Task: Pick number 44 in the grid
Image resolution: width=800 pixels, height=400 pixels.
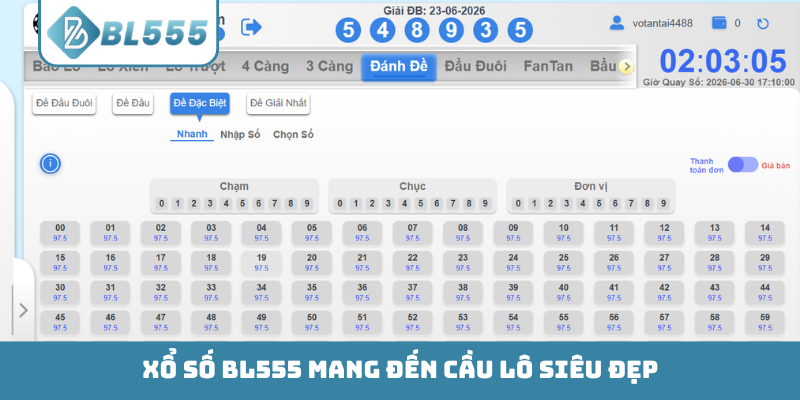Action: [765, 292]
